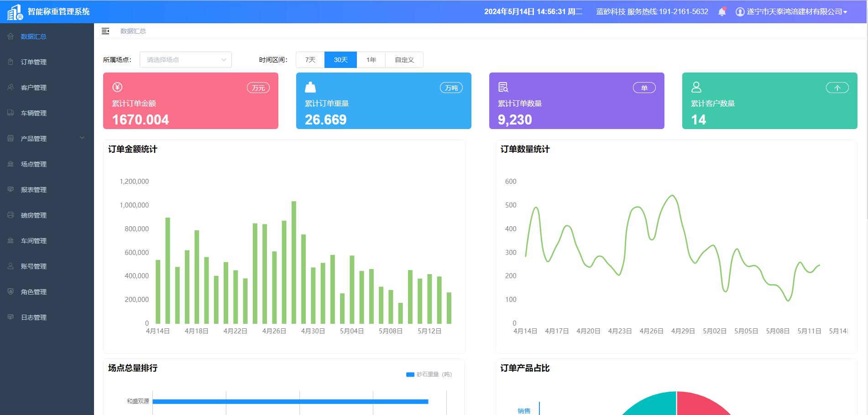Screen dimensions: 868x415
Task: Click the 订单数量统计 line chart curve
Action: coord(673,248)
